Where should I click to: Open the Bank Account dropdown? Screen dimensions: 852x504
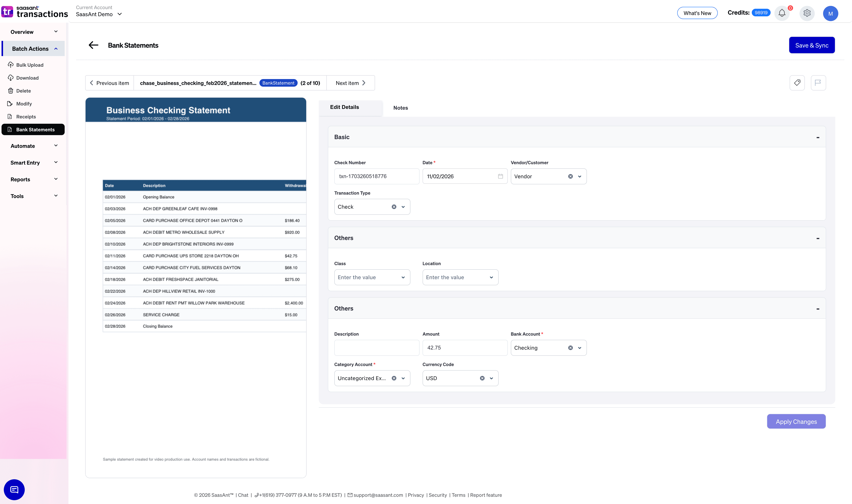point(579,348)
